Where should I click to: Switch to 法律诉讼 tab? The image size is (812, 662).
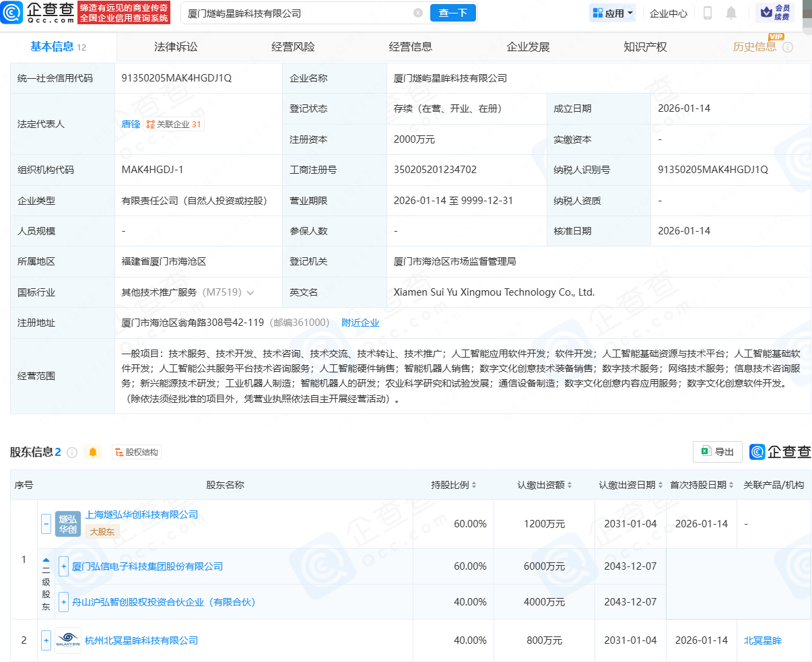(176, 47)
